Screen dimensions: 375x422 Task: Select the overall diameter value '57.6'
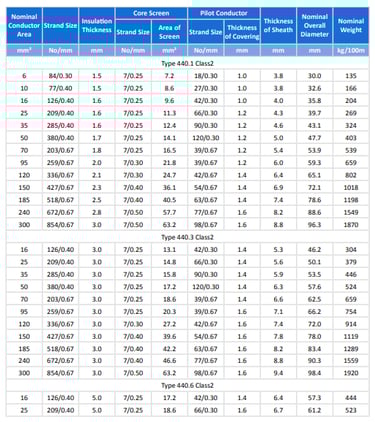pyautogui.click(x=314, y=287)
